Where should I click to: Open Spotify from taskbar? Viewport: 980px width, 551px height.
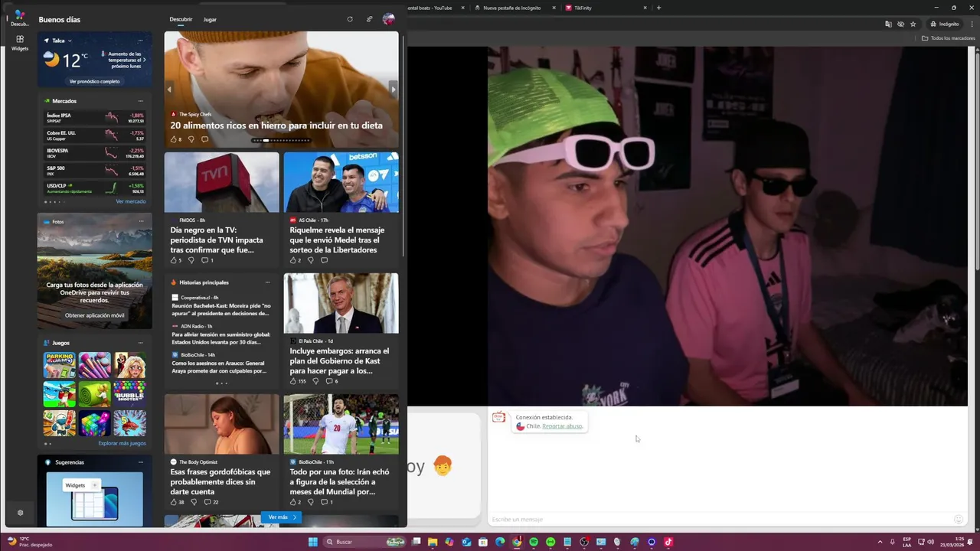534,542
